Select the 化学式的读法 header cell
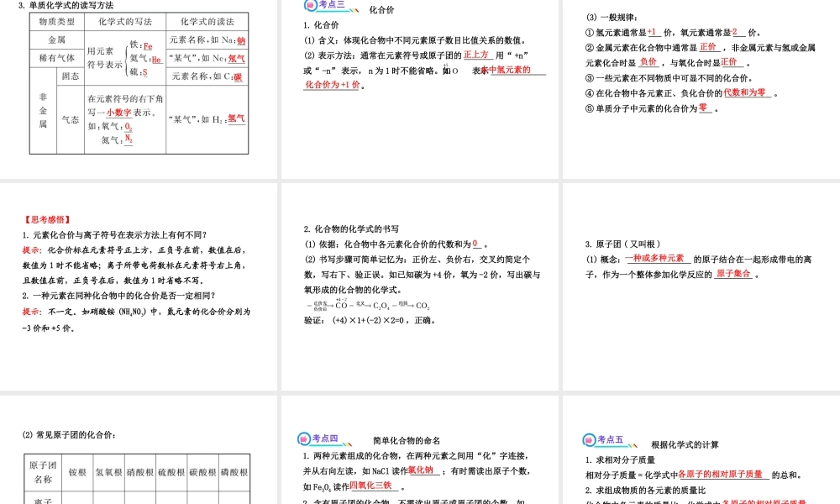This screenshot has height=504, width=840. [x=207, y=22]
